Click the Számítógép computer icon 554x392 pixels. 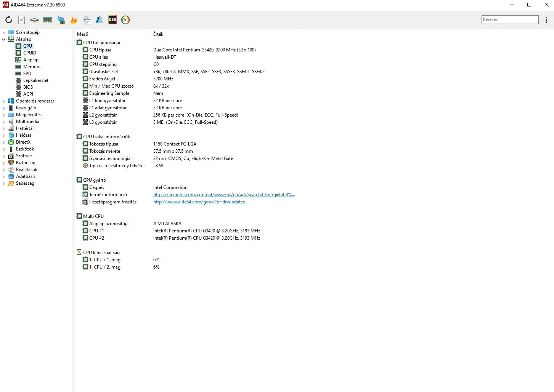11,32
